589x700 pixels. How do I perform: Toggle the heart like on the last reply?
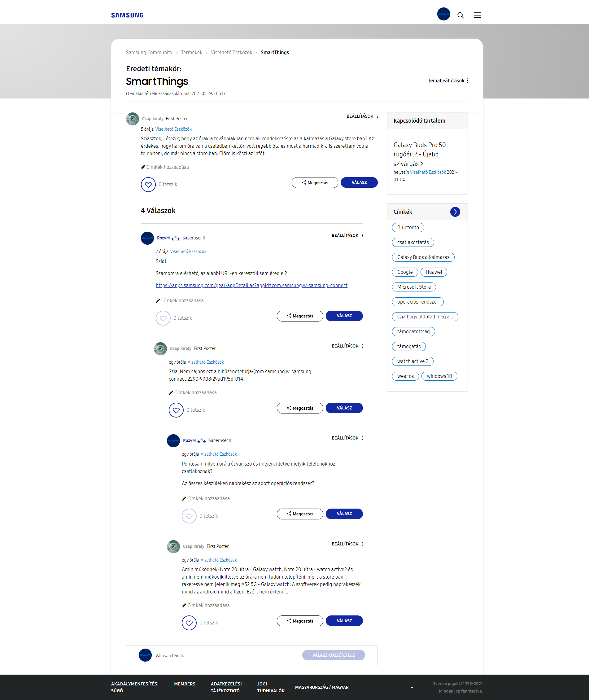pos(189,623)
